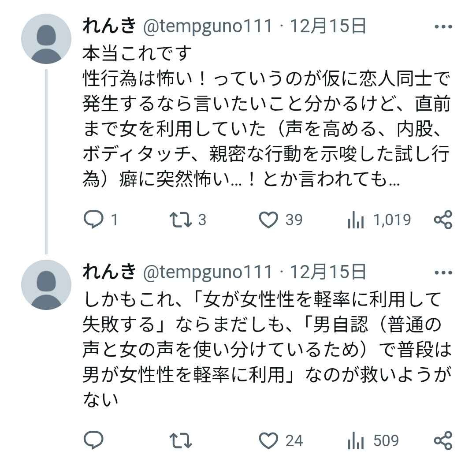Click @tempguno111 handle on second tweet
The image size is (476, 466).
208,272
